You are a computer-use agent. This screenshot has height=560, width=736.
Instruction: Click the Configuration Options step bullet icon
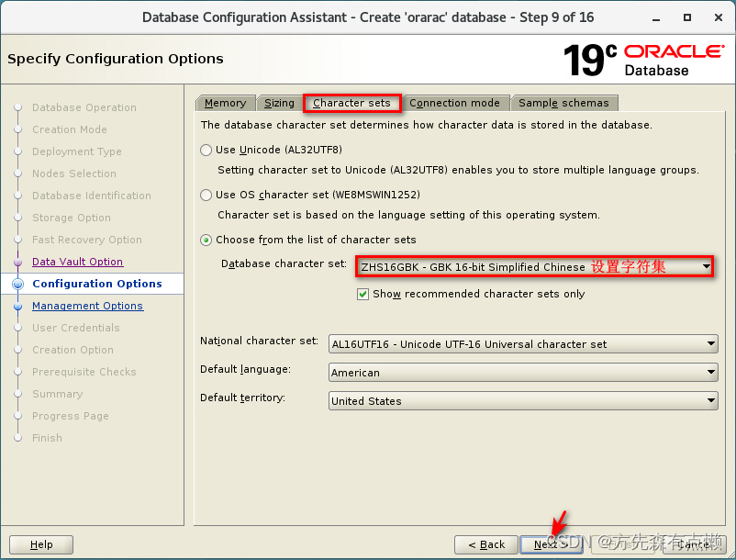[17, 284]
